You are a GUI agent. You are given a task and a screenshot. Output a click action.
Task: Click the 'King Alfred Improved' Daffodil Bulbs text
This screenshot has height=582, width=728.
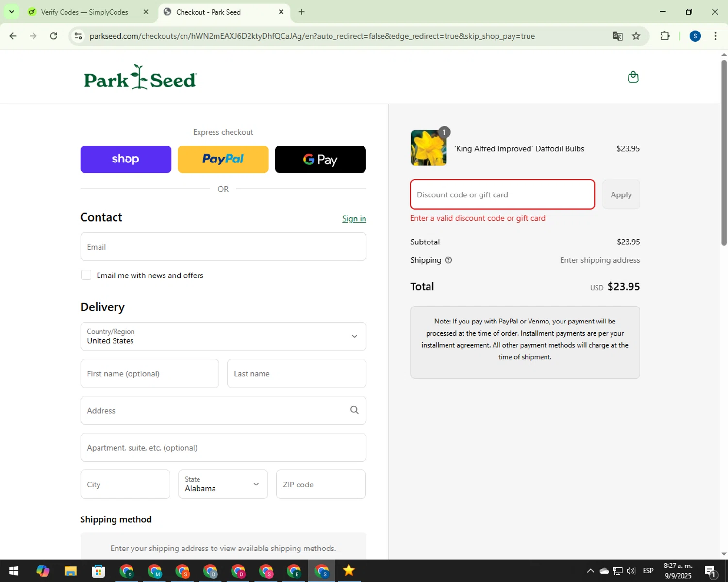(519, 149)
